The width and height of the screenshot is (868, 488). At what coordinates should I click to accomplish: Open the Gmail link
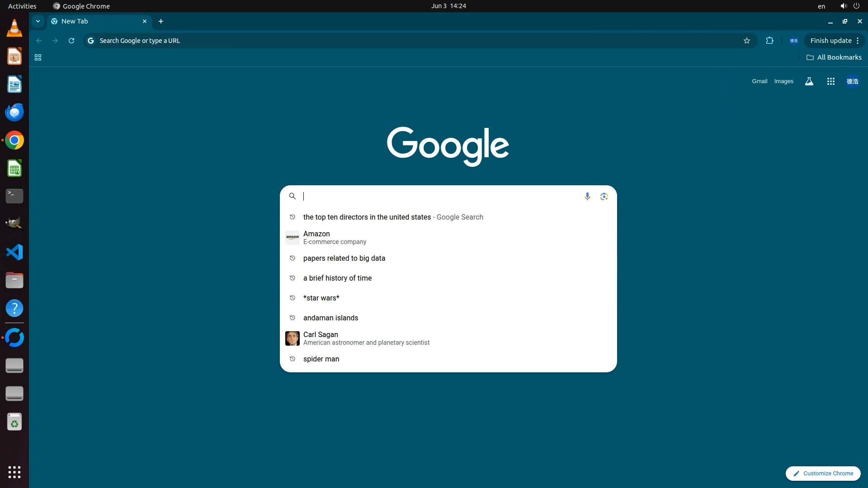click(759, 81)
